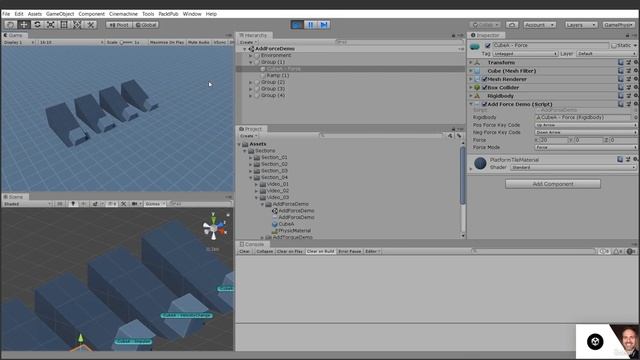
Task: Click the Clear button in Console
Action: [244, 251]
